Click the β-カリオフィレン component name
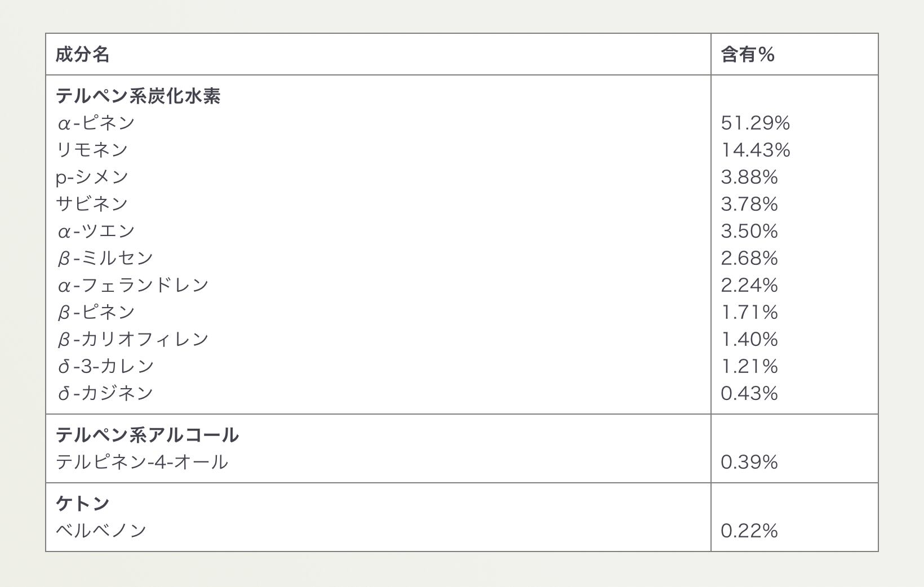Viewport: 924px width, 587px height. click(132, 339)
